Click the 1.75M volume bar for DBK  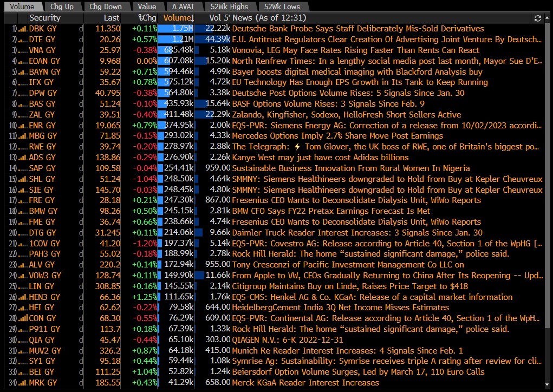click(175, 29)
